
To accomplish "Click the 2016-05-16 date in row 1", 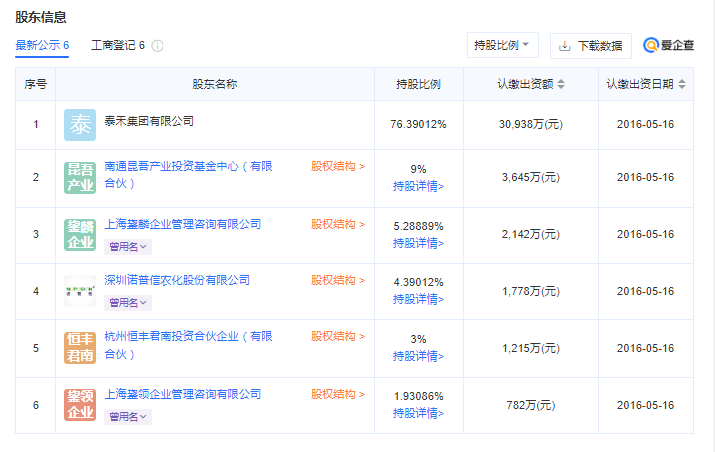I will [645, 124].
